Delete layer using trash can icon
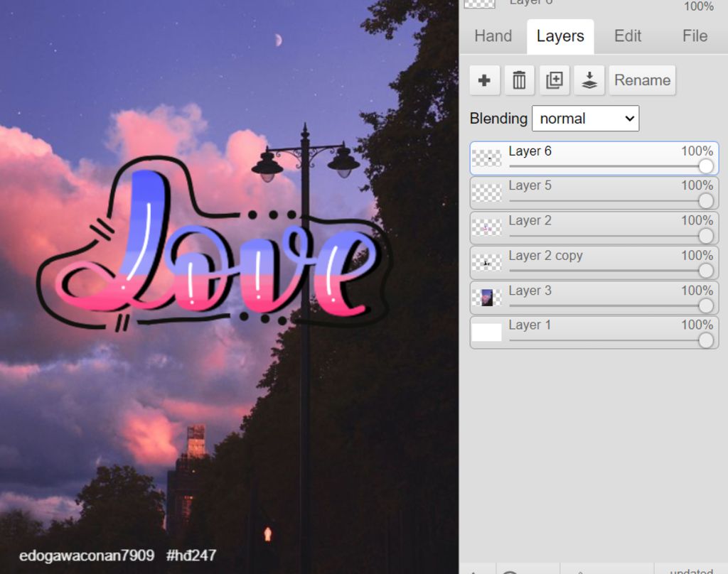The image size is (728, 574). coord(519,80)
